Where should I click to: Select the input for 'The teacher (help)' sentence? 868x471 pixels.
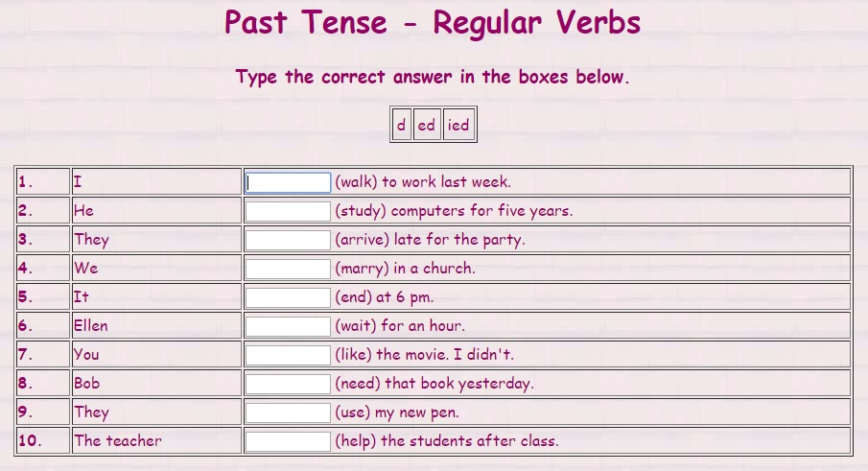288,441
